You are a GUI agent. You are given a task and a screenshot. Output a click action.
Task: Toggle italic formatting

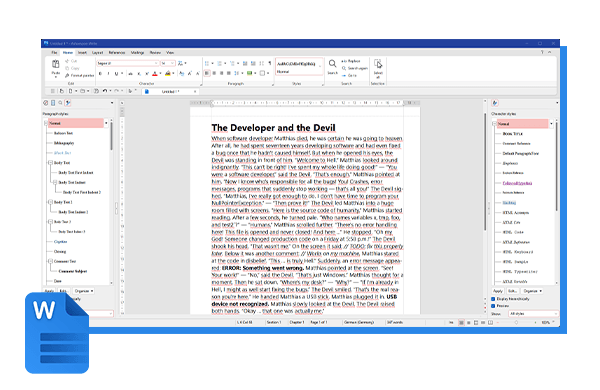click(108, 73)
